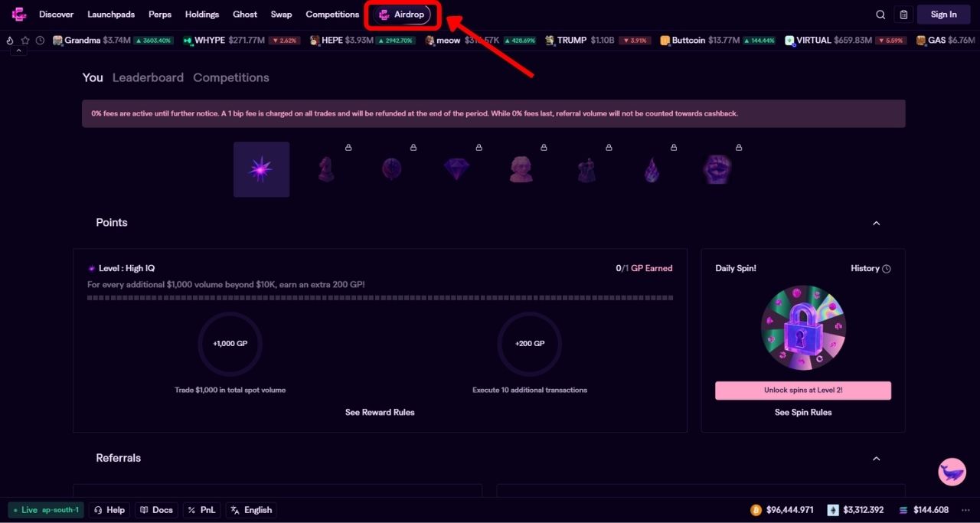
Task: Open the VIRTUAL token in ticker
Action: click(x=846, y=41)
